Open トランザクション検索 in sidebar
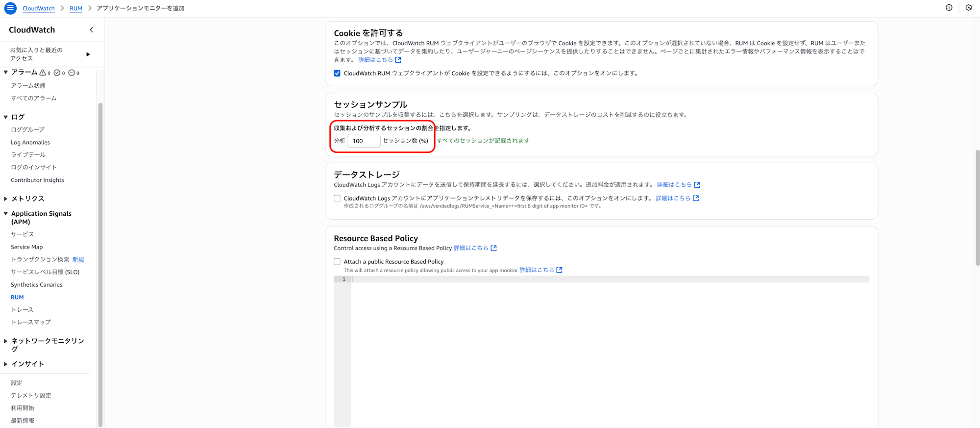This screenshot has width=980, height=428. click(x=40, y=260)
